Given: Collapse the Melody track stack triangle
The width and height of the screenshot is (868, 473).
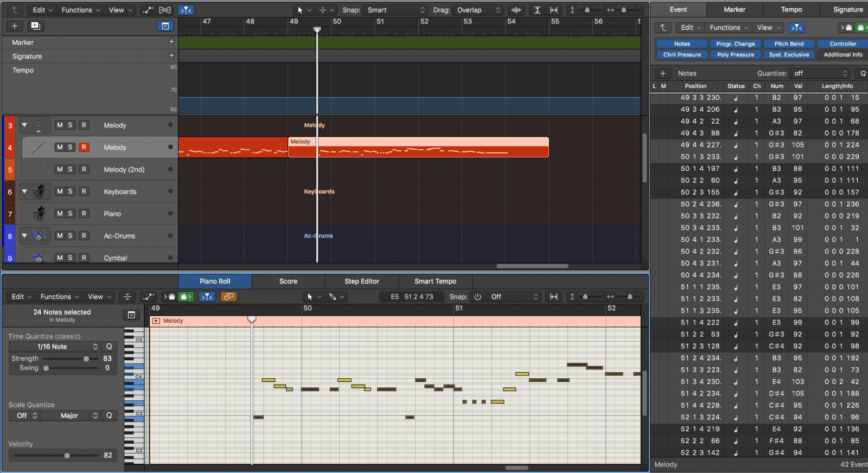Looking at the screenshot, I should coord(24,125).
